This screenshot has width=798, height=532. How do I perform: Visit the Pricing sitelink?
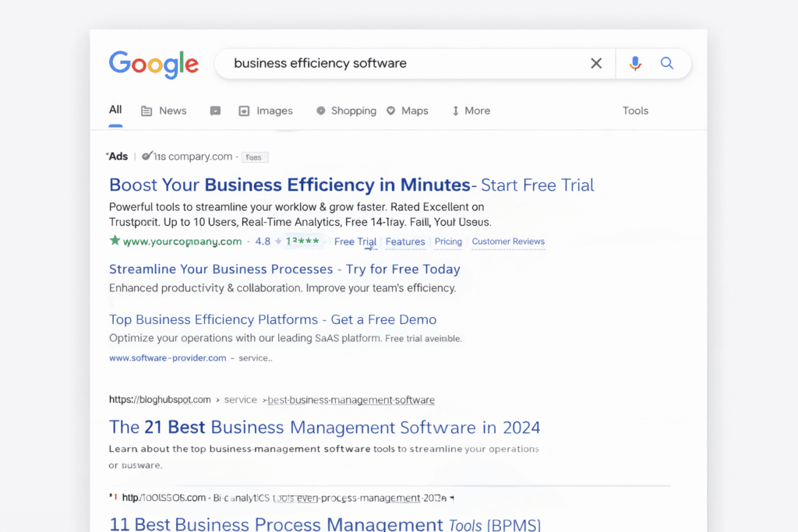448,241
